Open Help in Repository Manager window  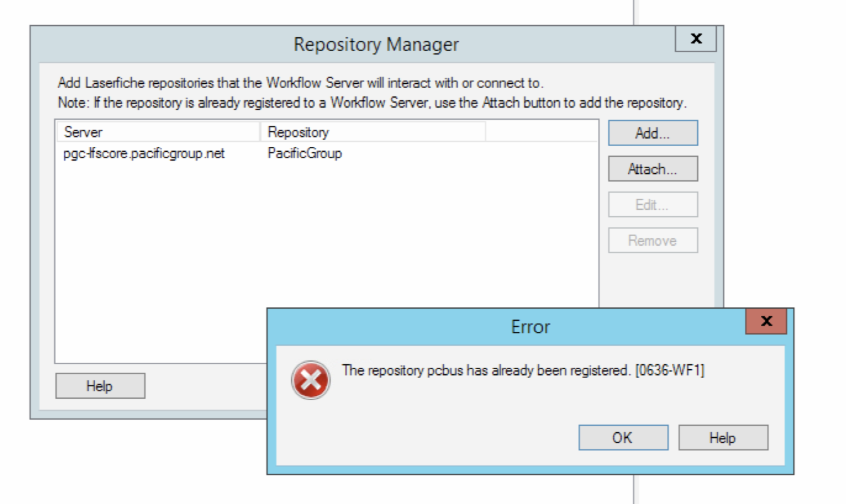tap(100, 386)
